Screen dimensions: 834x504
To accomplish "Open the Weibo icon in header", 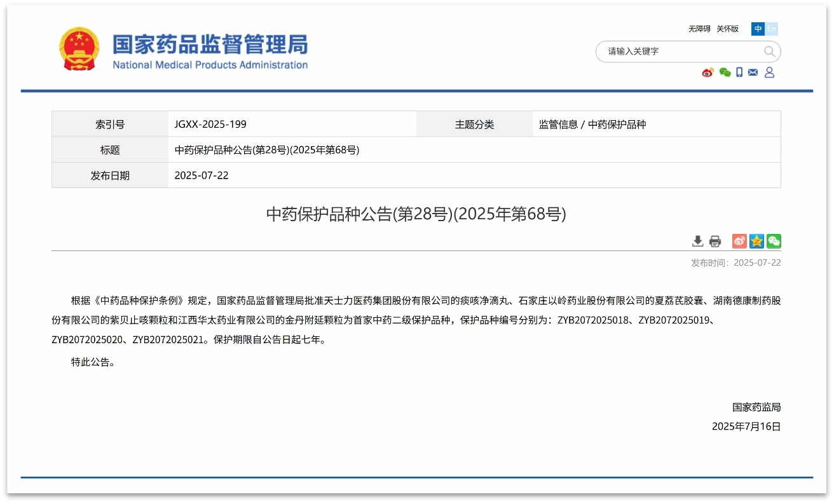I will tap(708, 72).
